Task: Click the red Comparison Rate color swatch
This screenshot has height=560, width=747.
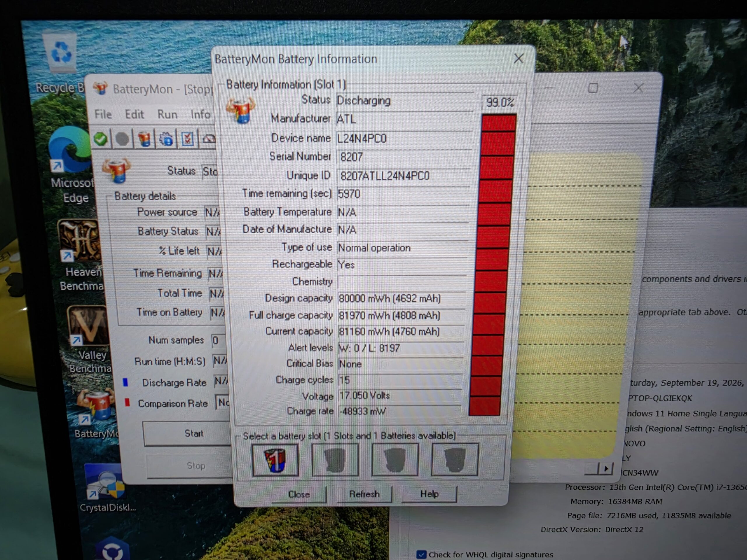Action: [x=127, y=402]
